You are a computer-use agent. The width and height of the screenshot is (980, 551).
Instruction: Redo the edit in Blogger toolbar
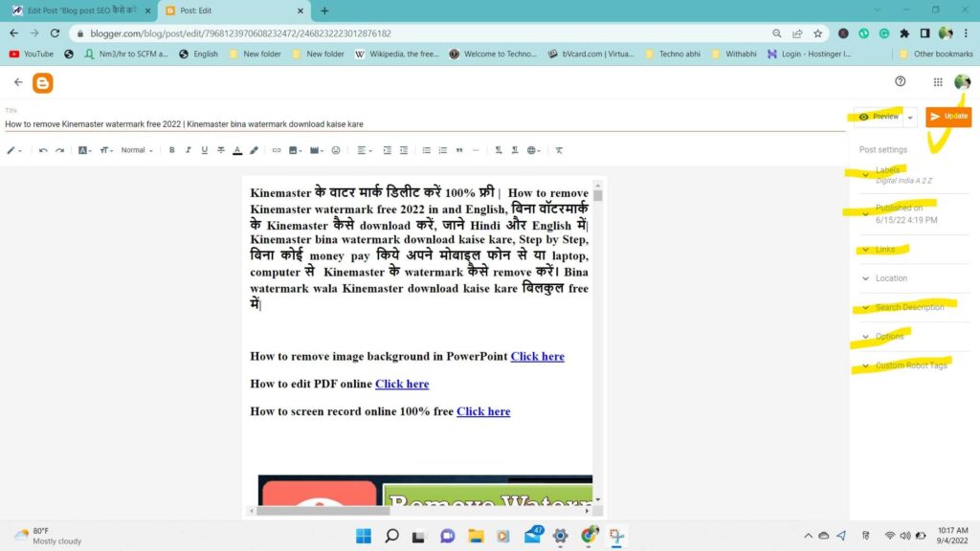click(60, 150)
